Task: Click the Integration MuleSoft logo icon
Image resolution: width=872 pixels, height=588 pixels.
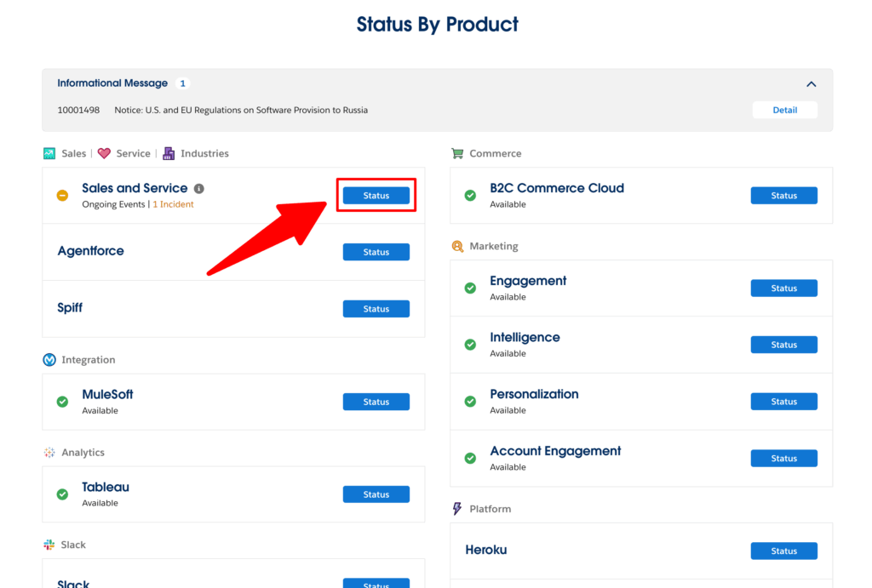Action: 49,360
